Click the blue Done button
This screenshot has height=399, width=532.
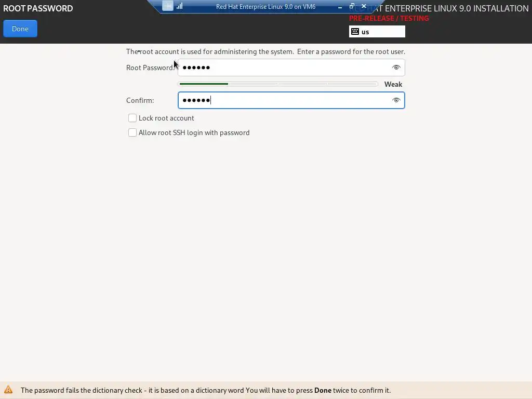click(20, 29)
